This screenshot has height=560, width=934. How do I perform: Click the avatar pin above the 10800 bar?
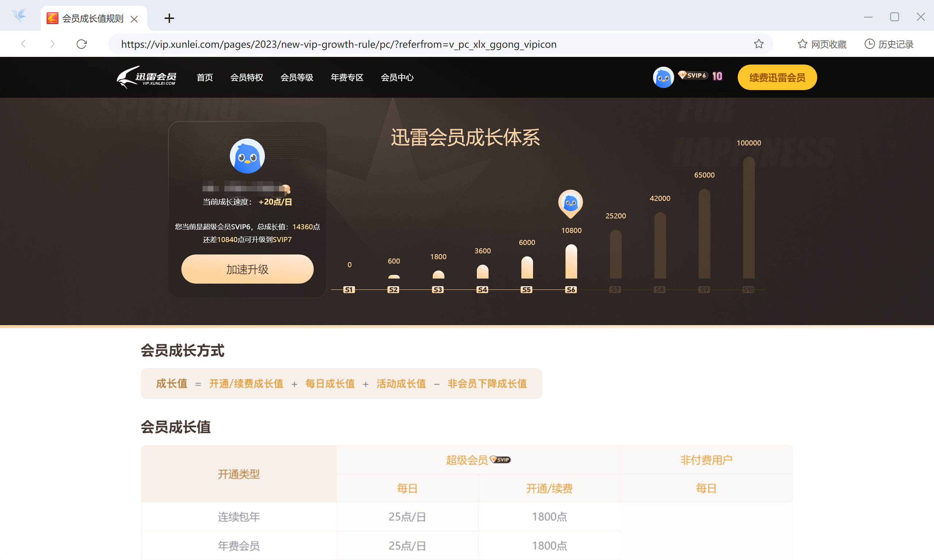click(x=571, y=204)
